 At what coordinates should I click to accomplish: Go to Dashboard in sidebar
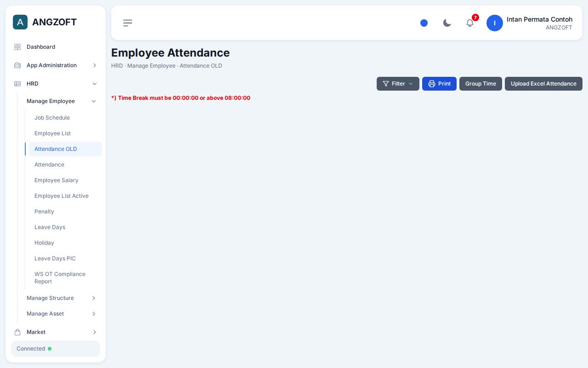tap(56, 47)
